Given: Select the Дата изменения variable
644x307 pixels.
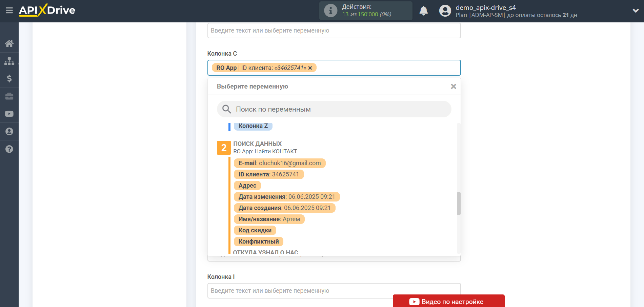Looking at the screenshot, I should point(286,197).
